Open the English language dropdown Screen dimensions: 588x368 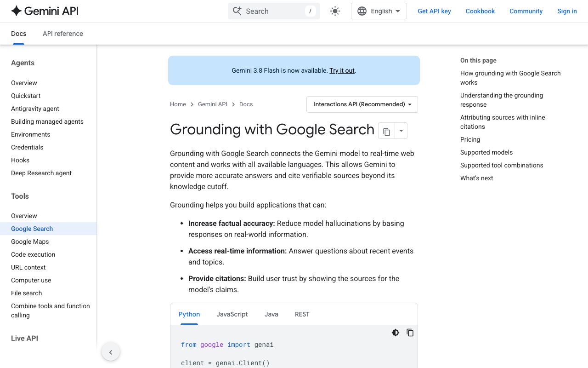click(x=379, y=11)
